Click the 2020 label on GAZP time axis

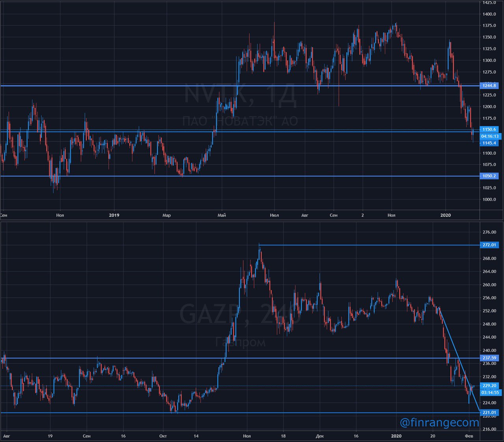pyautogui.click(x=397, y=436)
